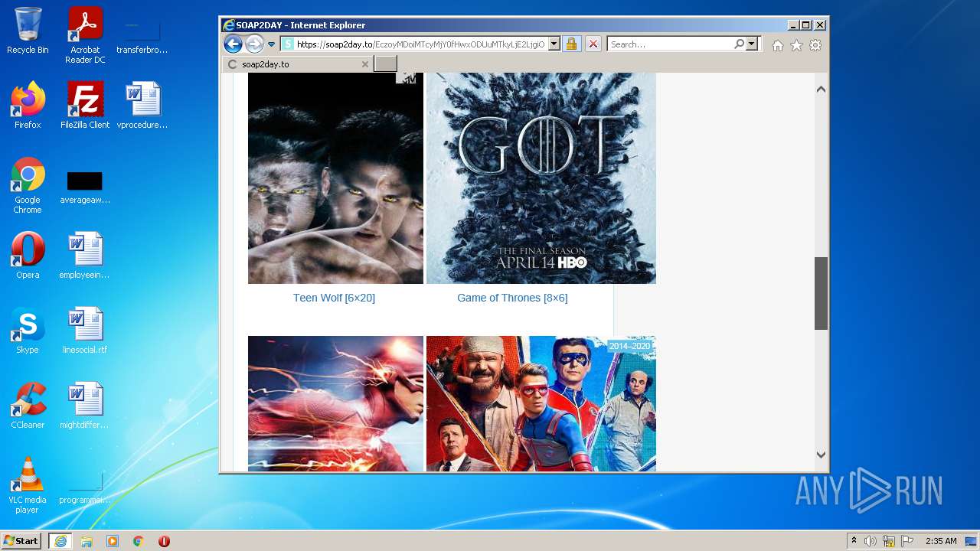980x551 pixels.
Task: Click the Action Center flag icon
Action: click(907, 541)
